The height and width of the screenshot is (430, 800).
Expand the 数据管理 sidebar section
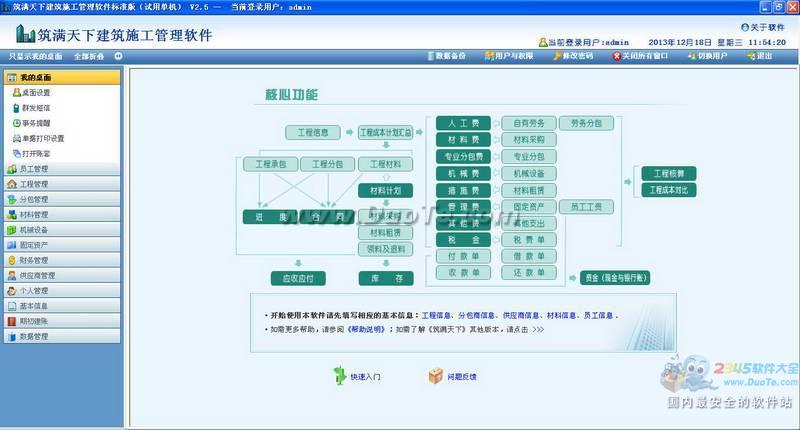62,337
